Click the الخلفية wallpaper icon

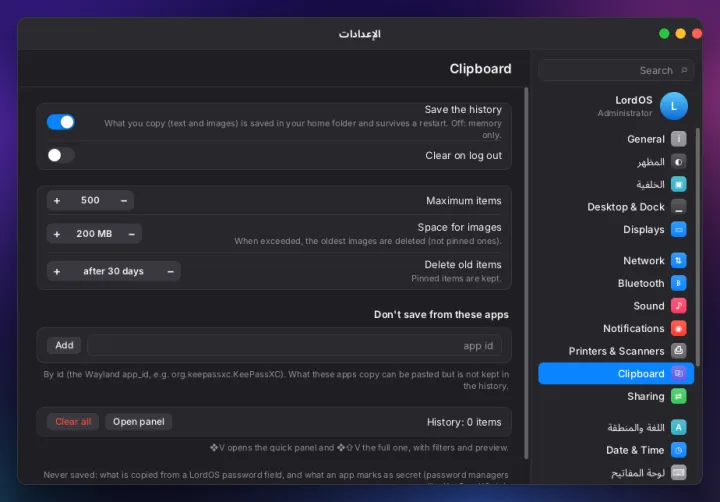(x=678, y=184)
